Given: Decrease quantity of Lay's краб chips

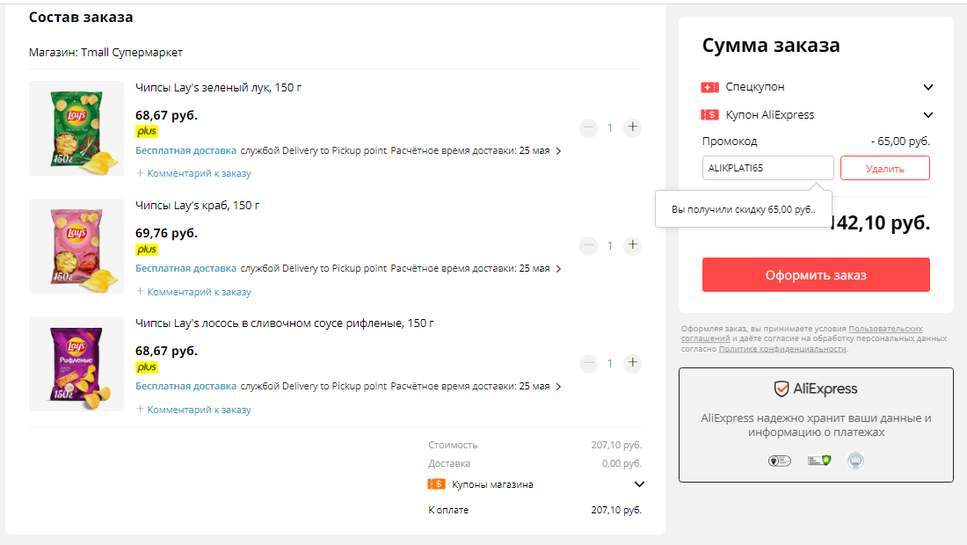Looking at the screenshot, I should click(588, 246).
